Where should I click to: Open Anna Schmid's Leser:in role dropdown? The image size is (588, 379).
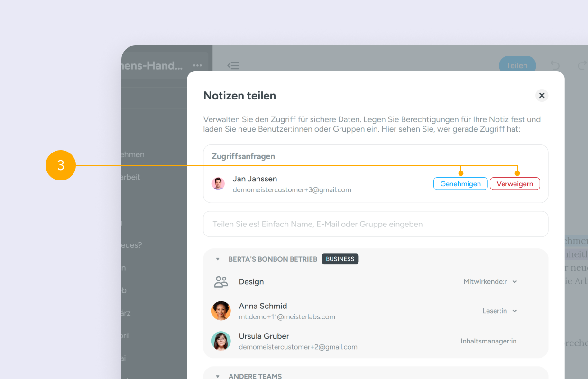coord(500,311)
